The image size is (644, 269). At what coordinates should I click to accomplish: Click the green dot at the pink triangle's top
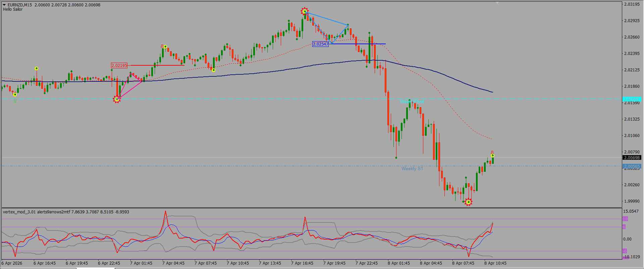point(130,73)
